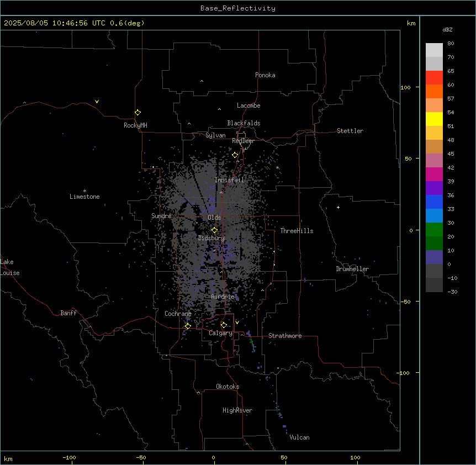
Task: Click the 80 value in the dBZ legend
Action: (x=451, y=44)
